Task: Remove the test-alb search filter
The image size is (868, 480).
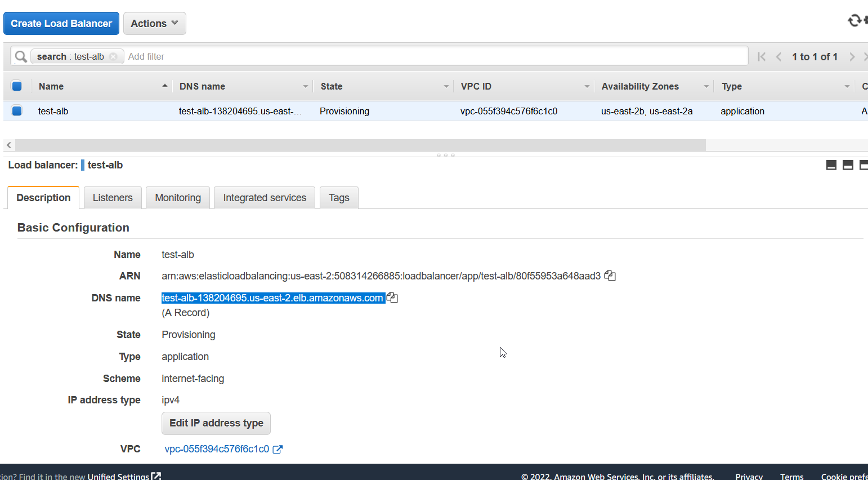Action: pos(113,56)
